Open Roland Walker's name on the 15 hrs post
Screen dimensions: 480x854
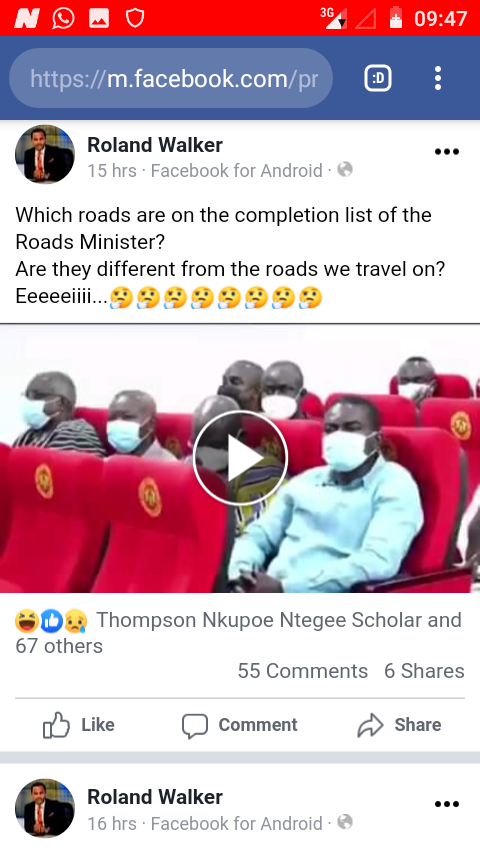click(155, 145)
